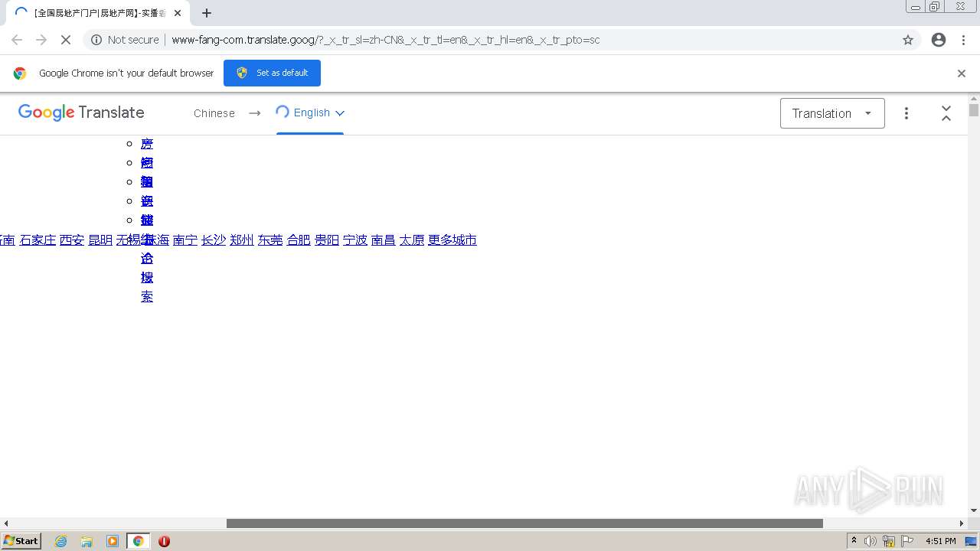Open the 长沙 city link
980x551 pixels.
(214, 240)
